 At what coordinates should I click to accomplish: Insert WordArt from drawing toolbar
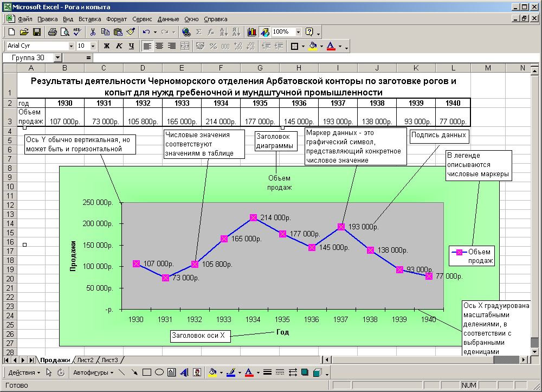(x=184, y=372)
